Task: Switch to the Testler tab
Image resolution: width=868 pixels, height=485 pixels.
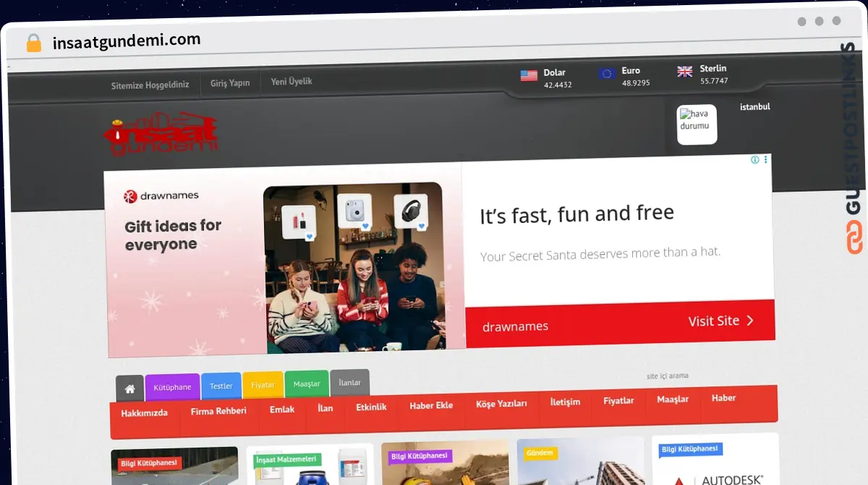Action: point(221,386)
